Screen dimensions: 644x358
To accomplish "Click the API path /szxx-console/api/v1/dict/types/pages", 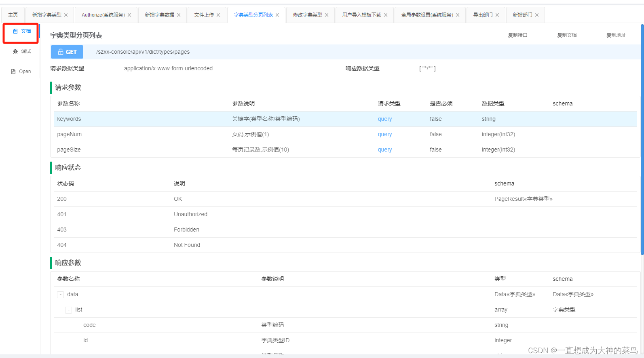I will [x=143, y=52].
